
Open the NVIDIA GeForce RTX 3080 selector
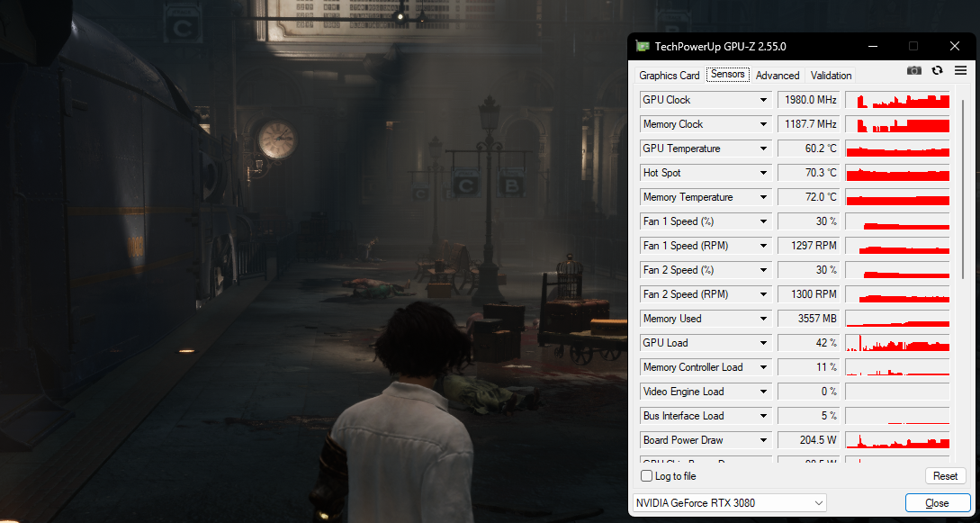point(729,503)
